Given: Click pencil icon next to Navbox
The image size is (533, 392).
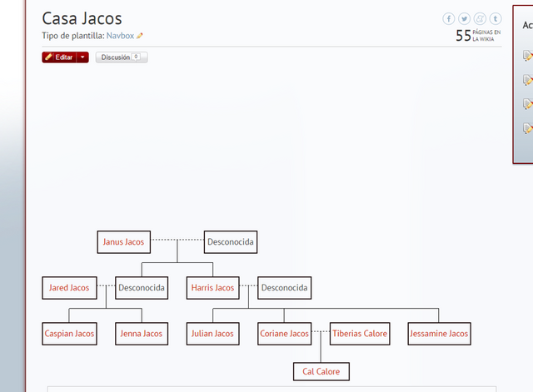Looking at the screenshot, I should click(x=140, y=37).
